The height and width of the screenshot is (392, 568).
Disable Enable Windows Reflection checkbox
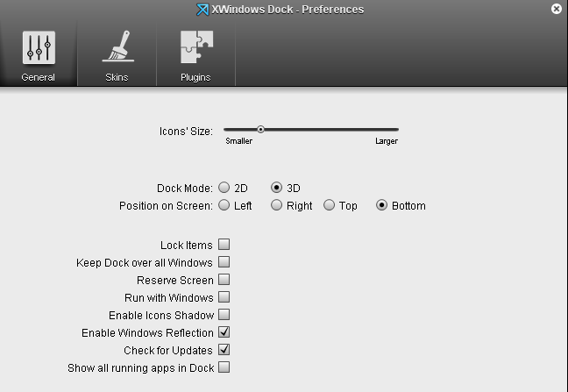tap(224, 332)
